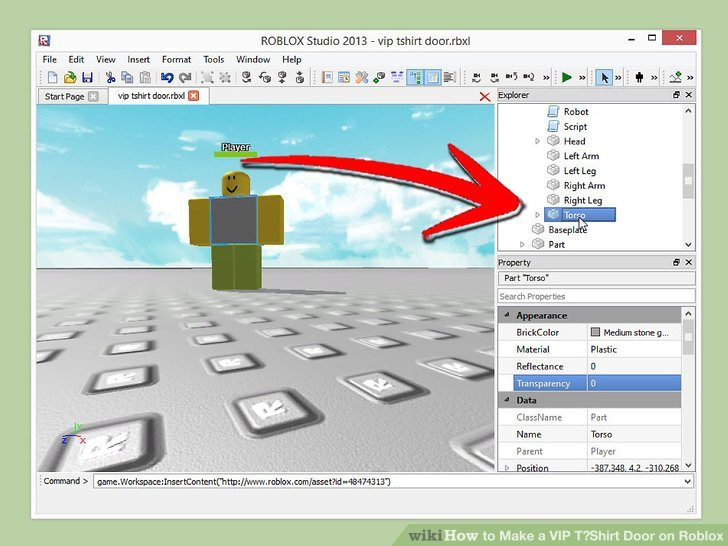Click the second camera control icon
The image size is (728, 546).
tap(494, 77)
